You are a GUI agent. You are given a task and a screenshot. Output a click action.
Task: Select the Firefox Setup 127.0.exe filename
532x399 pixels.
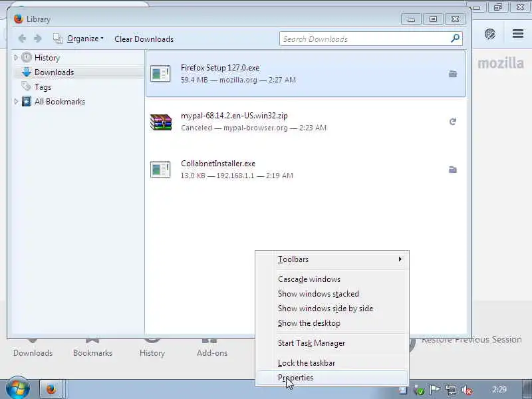(x=220, y=68)
